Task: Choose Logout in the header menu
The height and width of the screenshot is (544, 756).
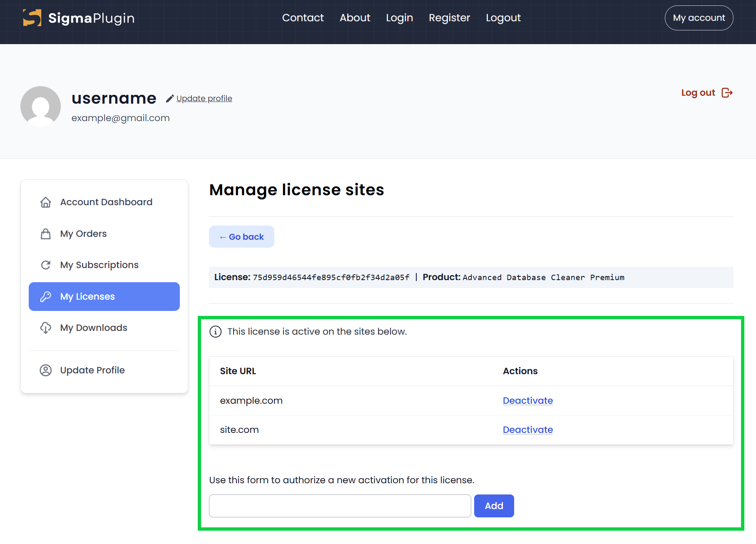Action: tap(503, 18)
